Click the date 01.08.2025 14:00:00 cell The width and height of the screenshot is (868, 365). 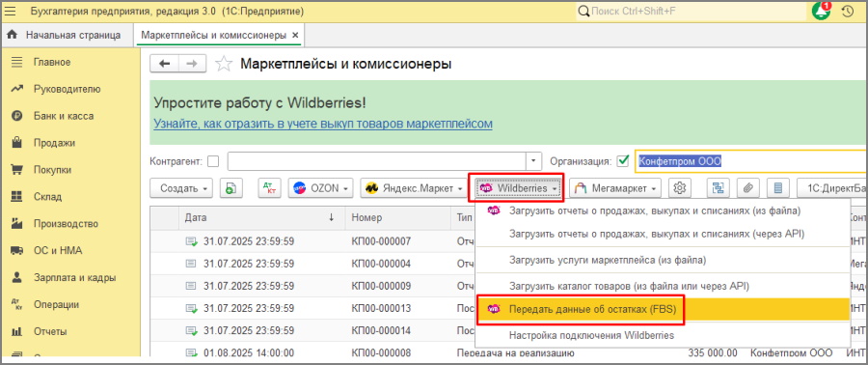point(249,352)
